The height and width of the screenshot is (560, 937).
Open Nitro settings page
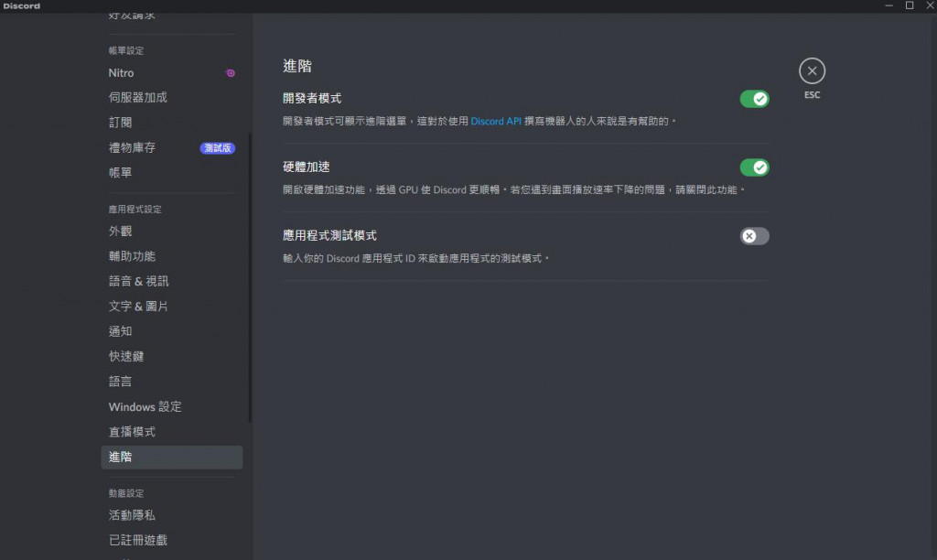pyautogui.click(x=171, y=73)
